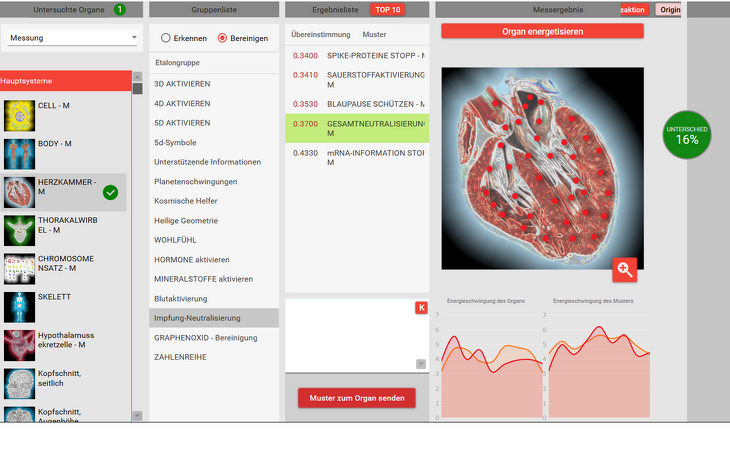Open the Messung dropdown
730x456 pixels.
[73, 38]
